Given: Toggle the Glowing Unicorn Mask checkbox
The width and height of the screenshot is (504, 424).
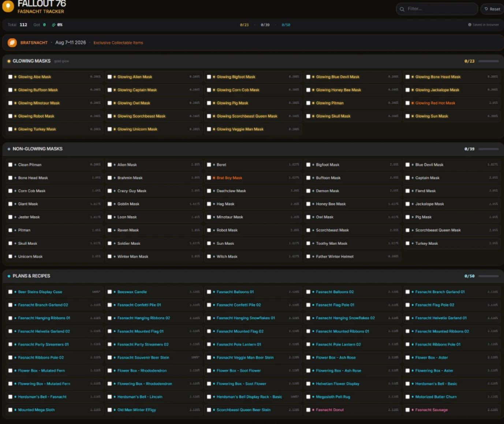Looking at the screenshot, I should coord(109,129).
